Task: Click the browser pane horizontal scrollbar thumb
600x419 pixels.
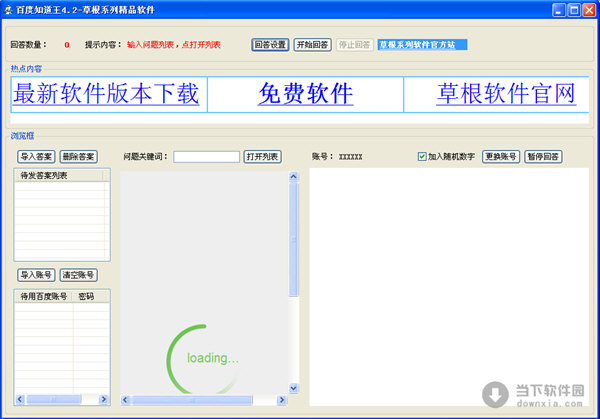Action: pyautogui.click(x=192, y=400)
